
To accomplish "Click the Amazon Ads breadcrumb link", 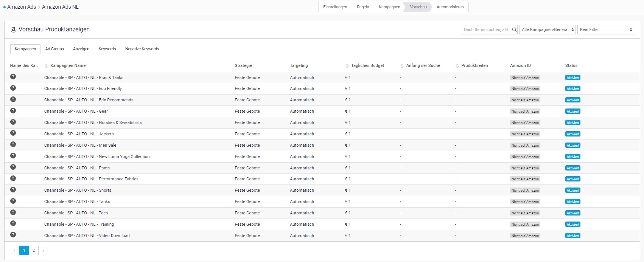I will click(22, 7).
